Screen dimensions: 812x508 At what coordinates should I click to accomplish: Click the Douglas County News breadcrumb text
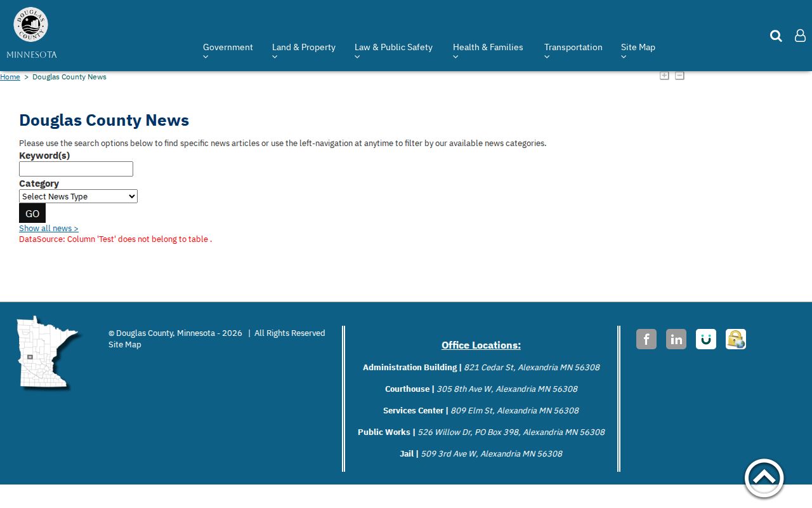coord(69,77)
